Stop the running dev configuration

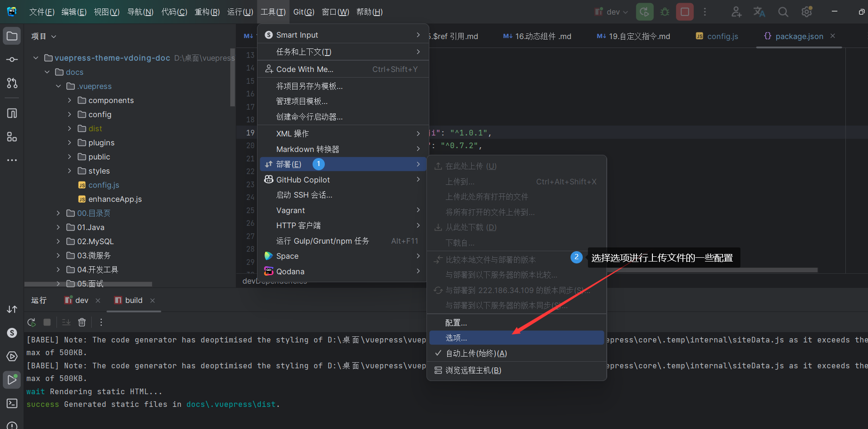(685, 12)
